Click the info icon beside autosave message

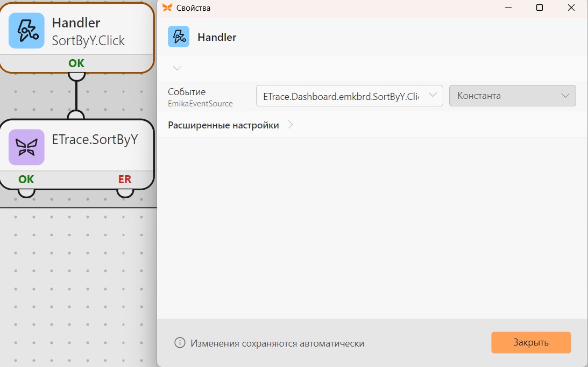click(180, 342)
